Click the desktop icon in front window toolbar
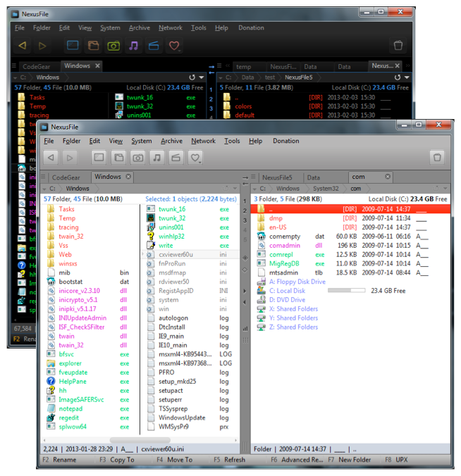The height and width of the screenshot is (476, 461). click(99, 158)
